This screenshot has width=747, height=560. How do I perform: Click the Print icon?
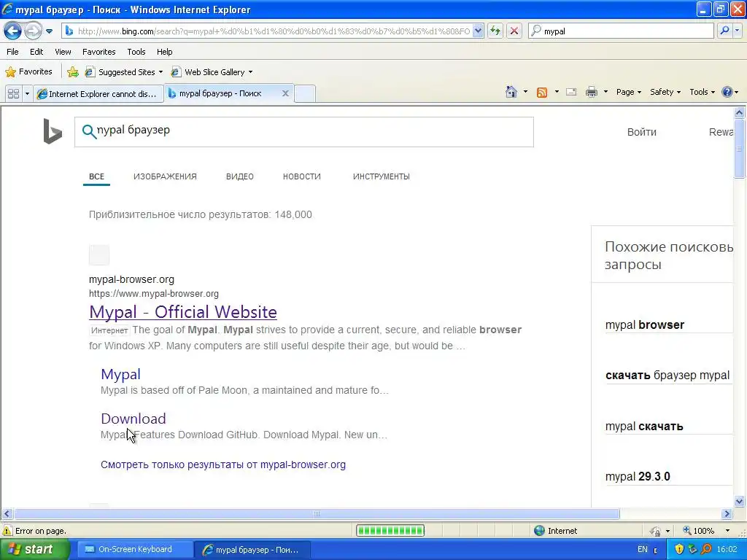(x=591, y=92)
